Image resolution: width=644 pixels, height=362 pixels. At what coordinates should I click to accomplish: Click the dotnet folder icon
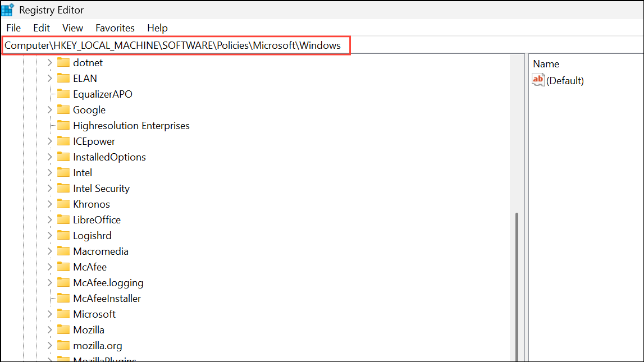click(x=63, y=62)
